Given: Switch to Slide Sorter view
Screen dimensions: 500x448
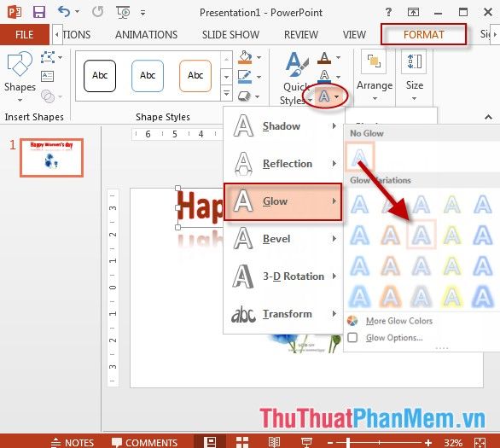Looking at the screenshot, I should (242, 442).
